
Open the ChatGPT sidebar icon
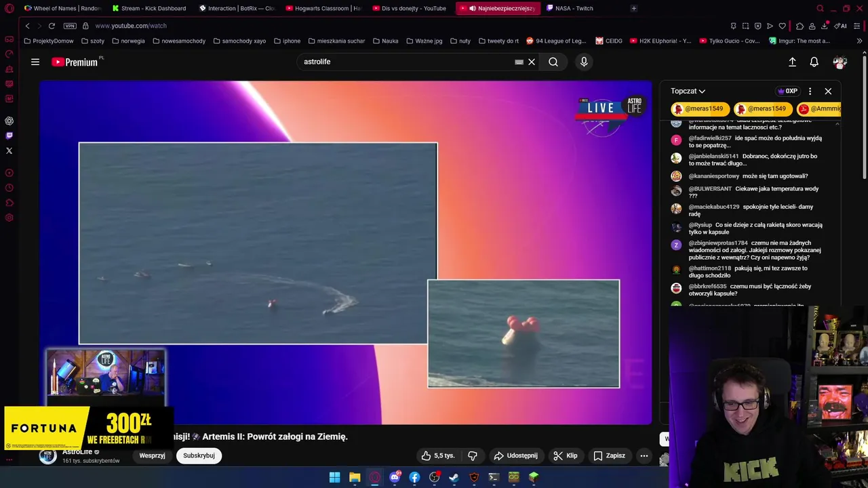coord(9,121)
